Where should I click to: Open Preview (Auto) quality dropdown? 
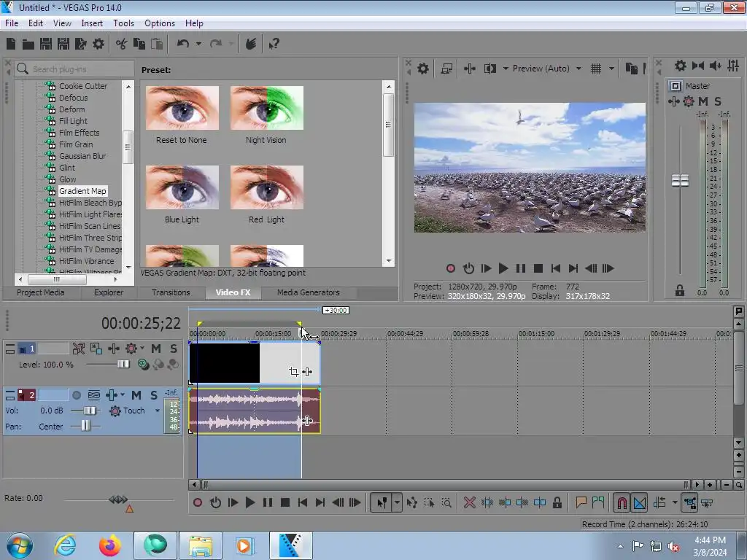coord(578,69)
